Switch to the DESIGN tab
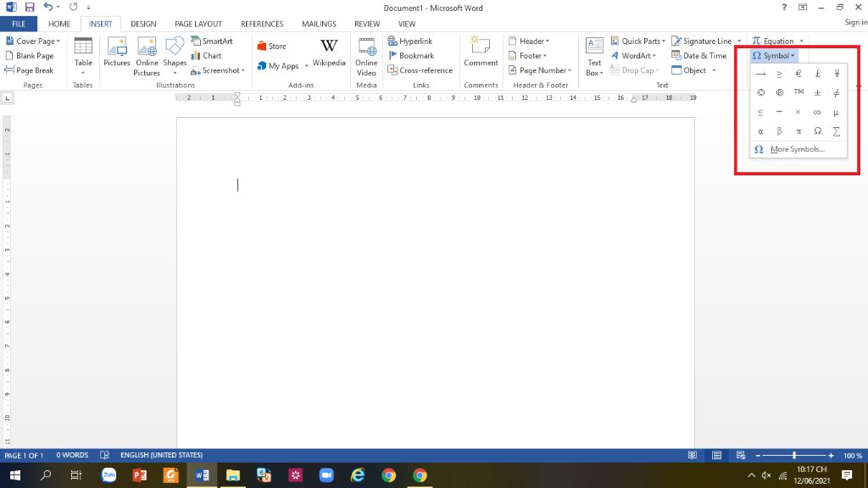868x488 pixels. click(x=143, y=24)
